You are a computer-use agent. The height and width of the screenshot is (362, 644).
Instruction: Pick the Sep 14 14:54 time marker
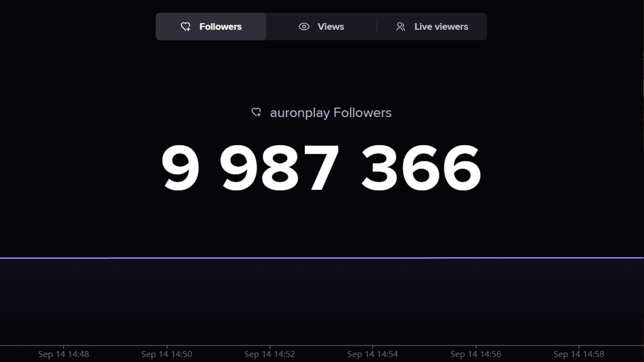372,354
